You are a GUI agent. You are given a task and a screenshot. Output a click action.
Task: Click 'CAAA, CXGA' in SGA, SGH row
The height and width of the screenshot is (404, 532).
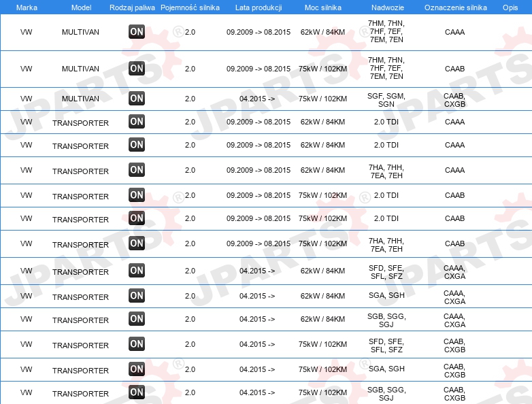tap(454, 297)
